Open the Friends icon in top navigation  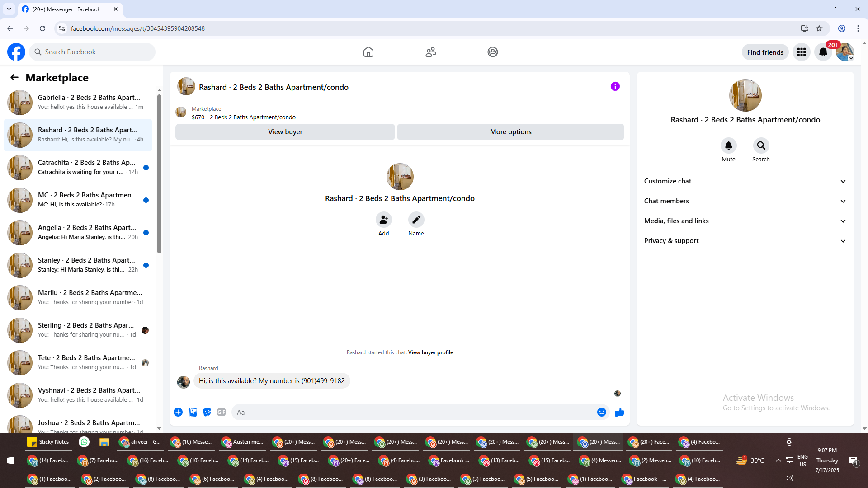pos(431,52)
